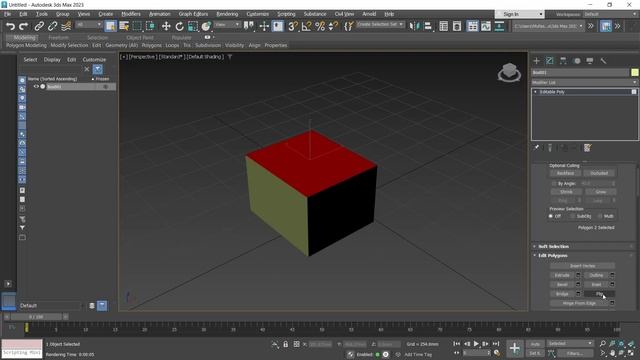
Task: Toggle the Backface culling button
Action: point(565,173)
